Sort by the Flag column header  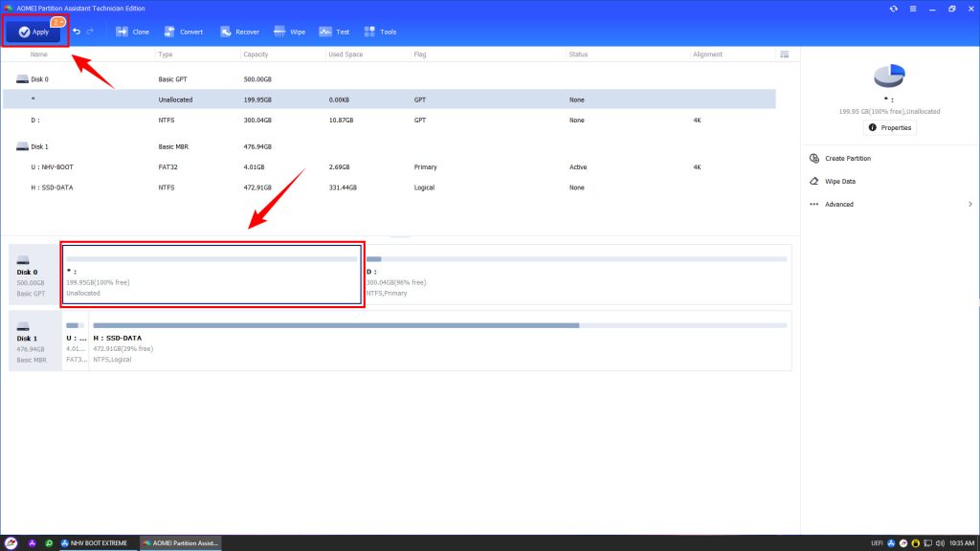[x=419, y=55]
